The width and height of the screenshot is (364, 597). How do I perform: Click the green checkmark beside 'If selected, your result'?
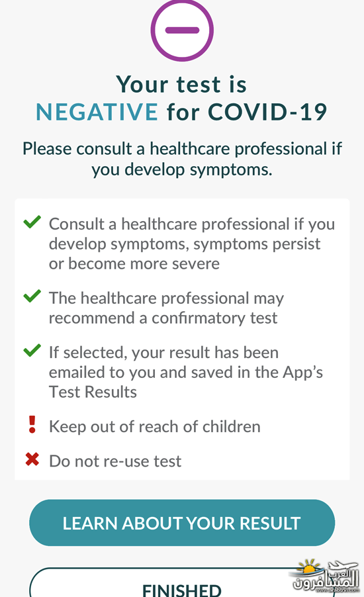(x=32, y=351)
